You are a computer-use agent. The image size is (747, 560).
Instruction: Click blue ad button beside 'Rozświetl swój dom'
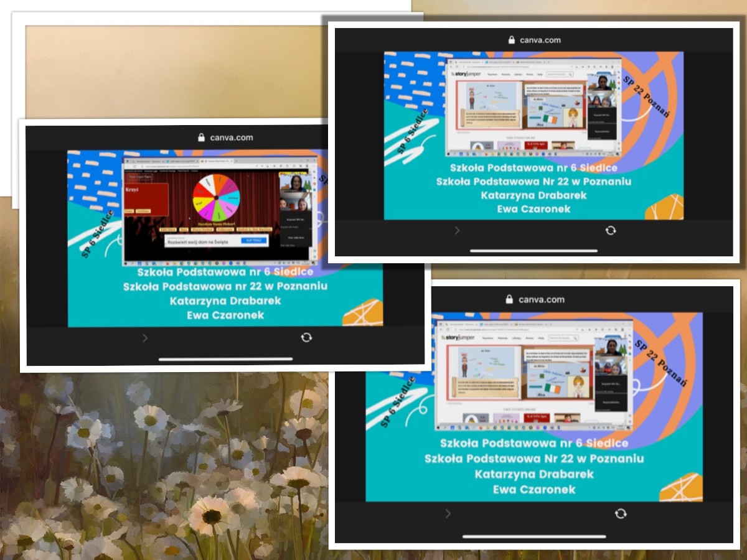tap(253, 240)
